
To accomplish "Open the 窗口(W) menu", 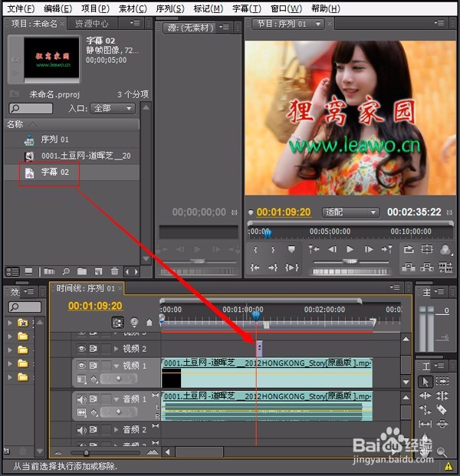I will point(286,8).
